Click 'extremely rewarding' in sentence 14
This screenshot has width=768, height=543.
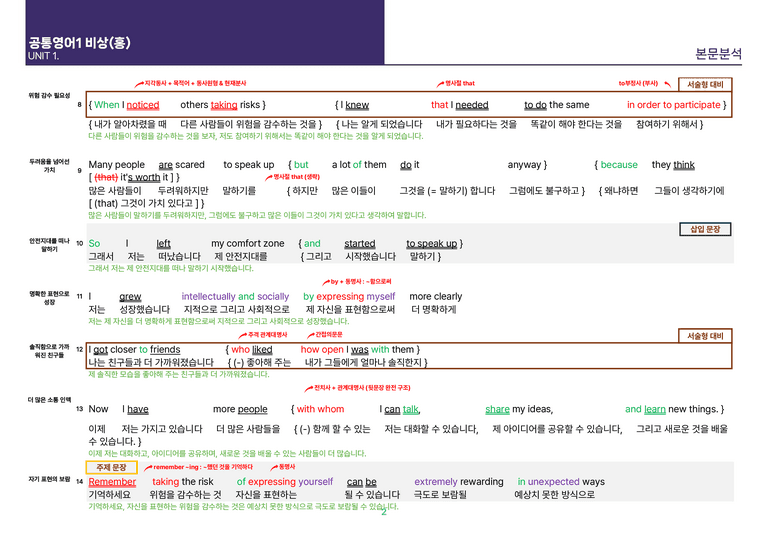pyautogui.click(x=459, y=482)
